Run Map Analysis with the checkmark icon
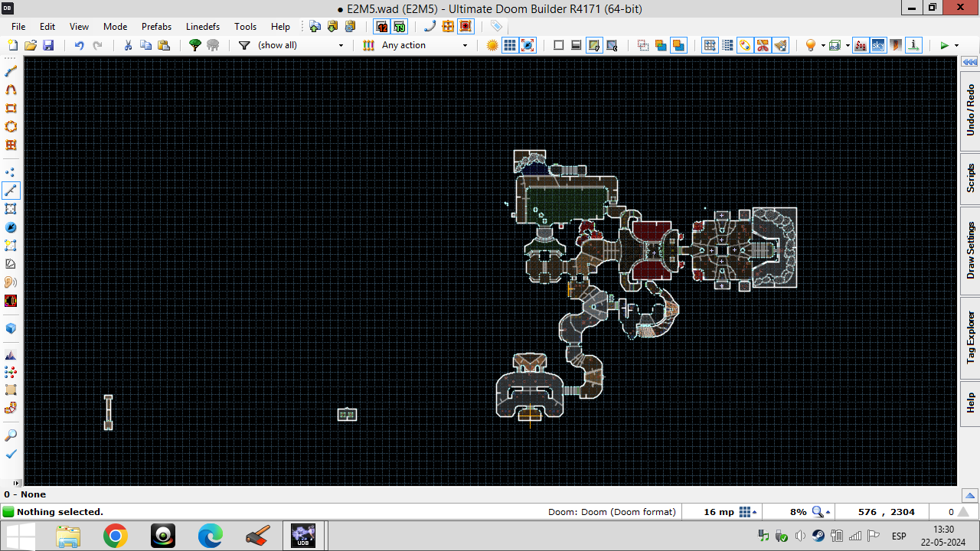The width and height of the screenshot is (980, 551). (11, 454)
